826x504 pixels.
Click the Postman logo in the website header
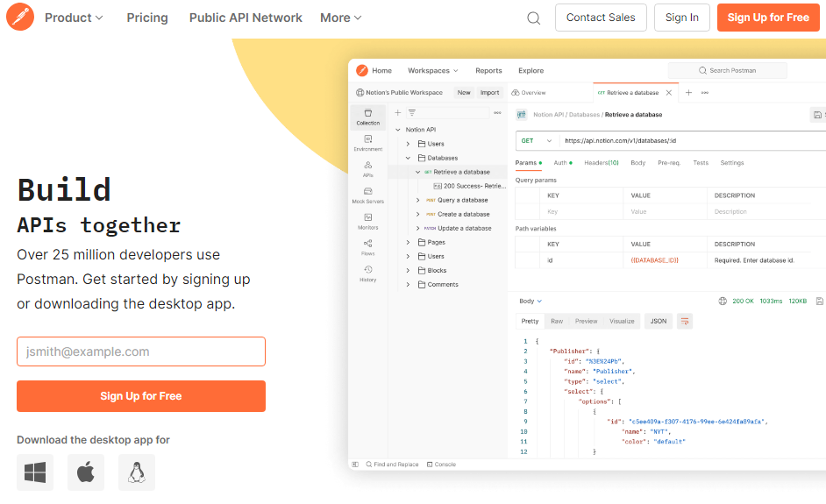click(x=20, y=17)
